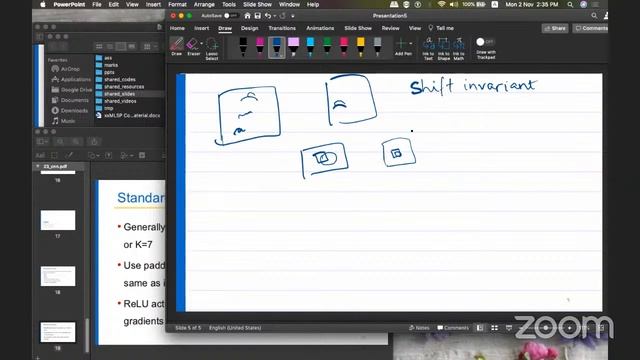
Task: Open the Add Pen dropdown arrow
Action: click(x=411, y=43)
